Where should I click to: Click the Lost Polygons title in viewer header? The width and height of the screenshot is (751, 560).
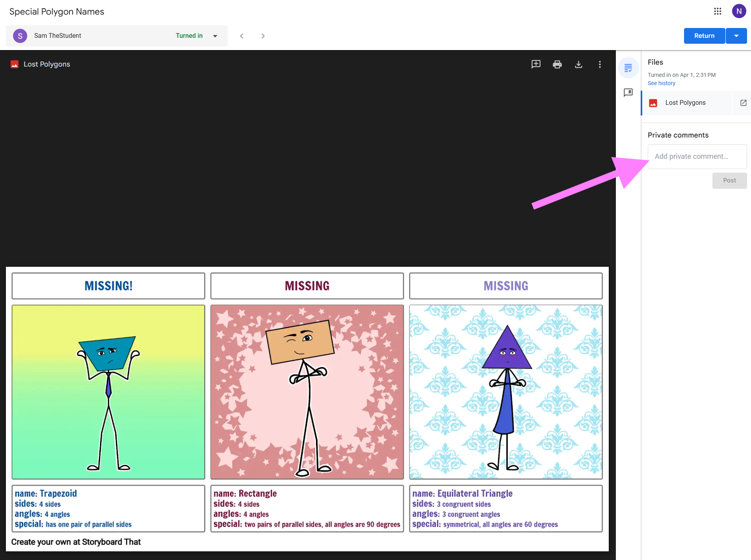point(46,64)
